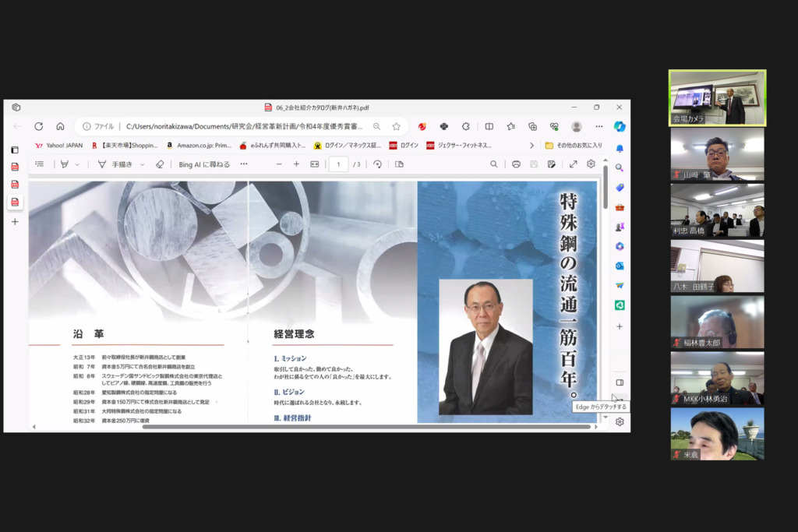
Task: Toggle the page view layout button
Action: pos(399,164)
